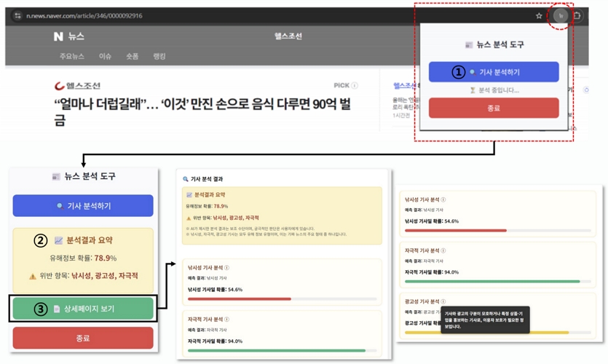Click the bookmark star icon in address bar
The height and width of the screenshot is (364, 608).
(x=539, y=15)
